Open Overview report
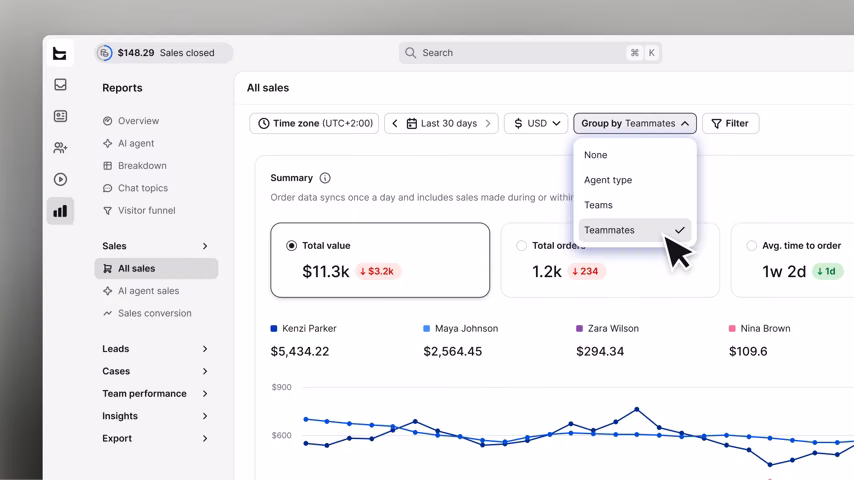This screenshot has width=854, height=480. (x=138, y=121)
